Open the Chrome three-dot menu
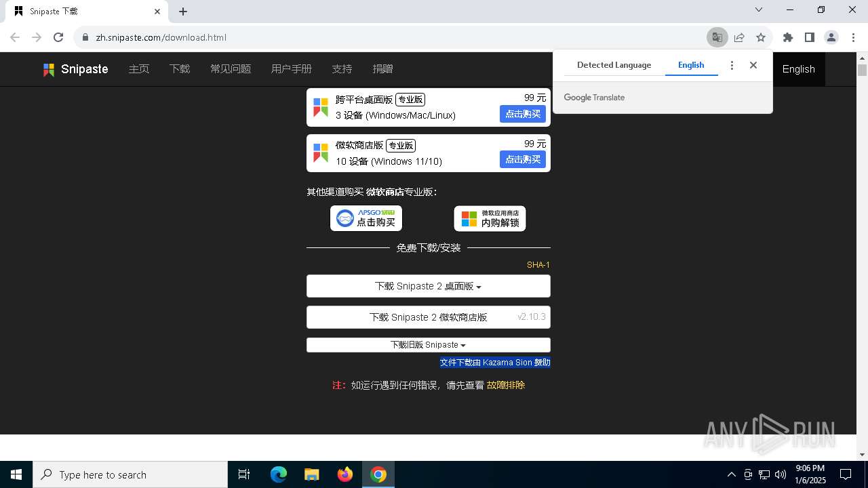The image size is (868, 488). (852, 37)
